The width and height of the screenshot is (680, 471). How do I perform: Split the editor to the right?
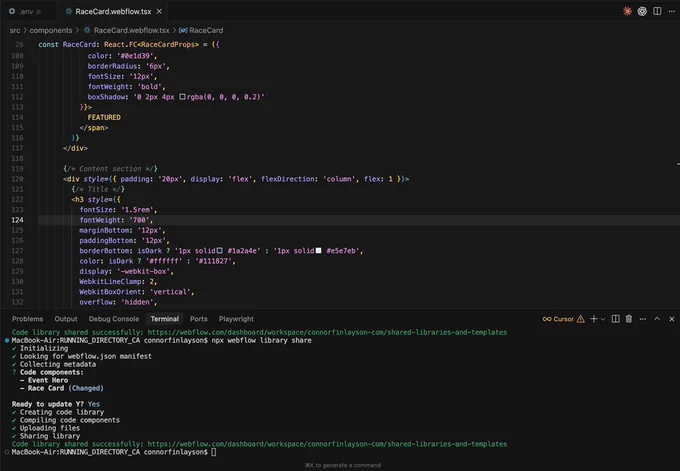657,11
